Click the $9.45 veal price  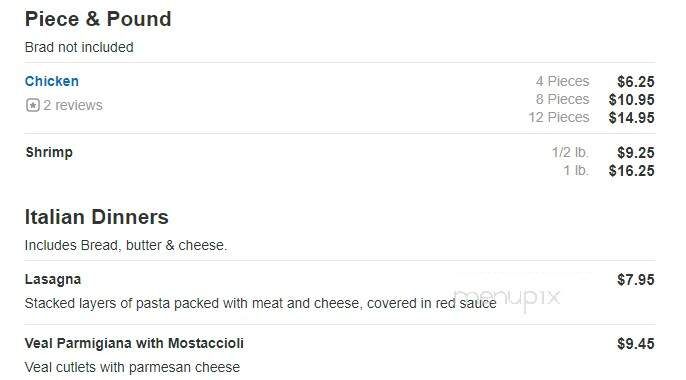pyautogui.click(x=636, y=344)
